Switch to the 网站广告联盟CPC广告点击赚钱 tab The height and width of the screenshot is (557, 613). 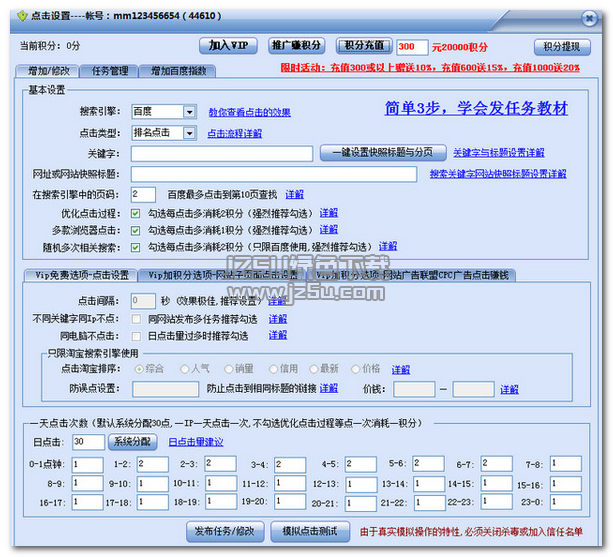412,275
